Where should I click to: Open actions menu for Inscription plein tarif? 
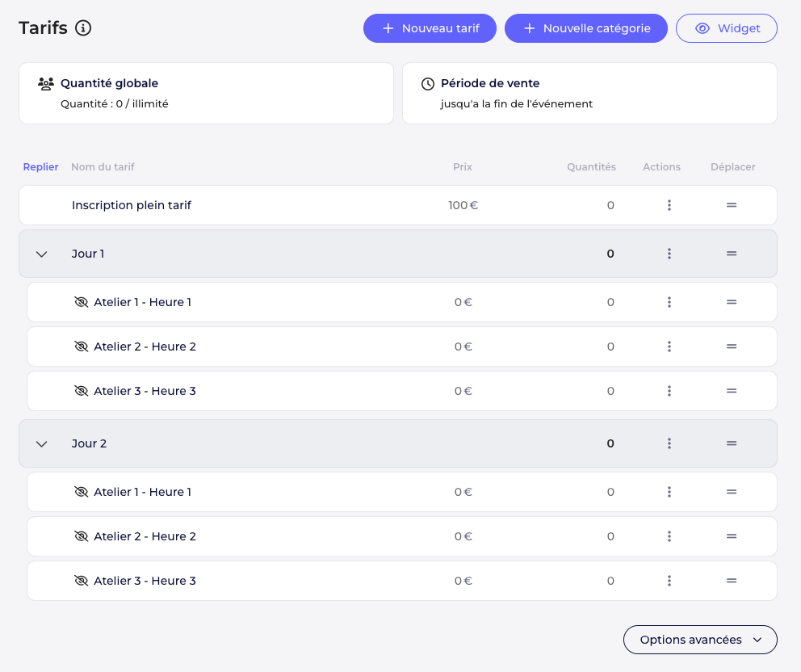click(669, 205)
